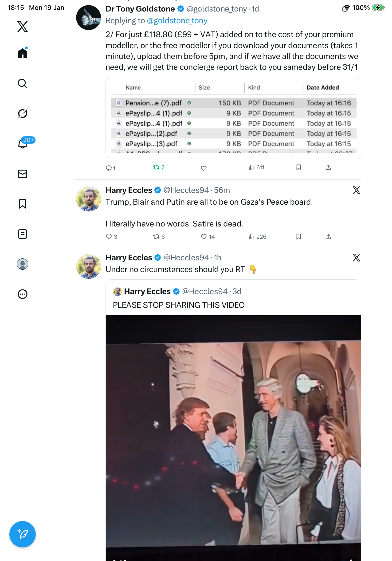Open Search using the magnifier icon
Screen dimensions: 392x561
click(x=23, y=83)
